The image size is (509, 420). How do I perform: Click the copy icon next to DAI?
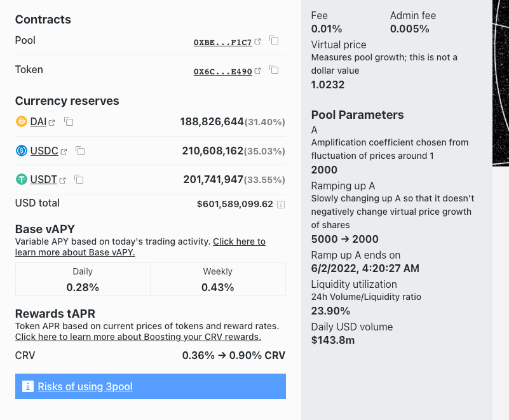click(69, 121)
